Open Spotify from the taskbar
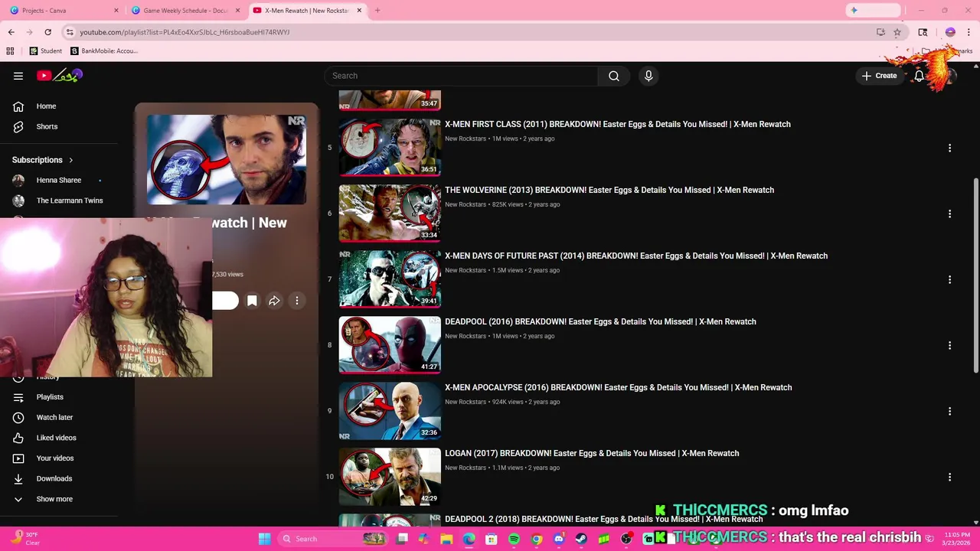The image size is (980, 551). (514, 539)
